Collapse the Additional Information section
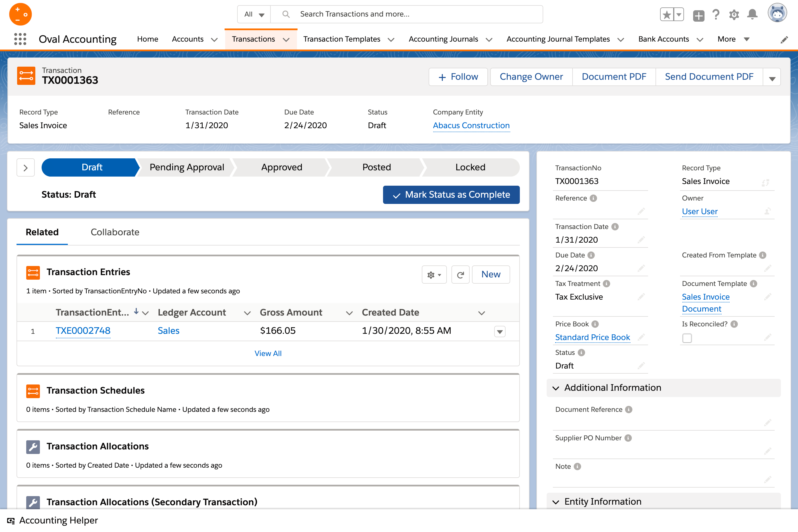This screenshot has height=532, width=798. pyautogui.click(x=556, y=388)
